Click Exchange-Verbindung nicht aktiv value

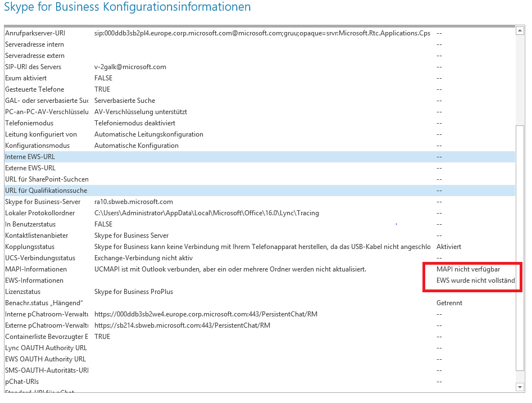click(143, 257)
